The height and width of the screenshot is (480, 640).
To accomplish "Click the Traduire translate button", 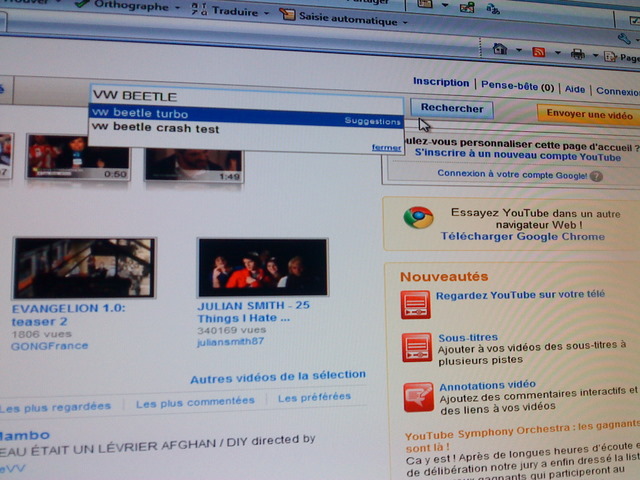I will pos(226,11).
